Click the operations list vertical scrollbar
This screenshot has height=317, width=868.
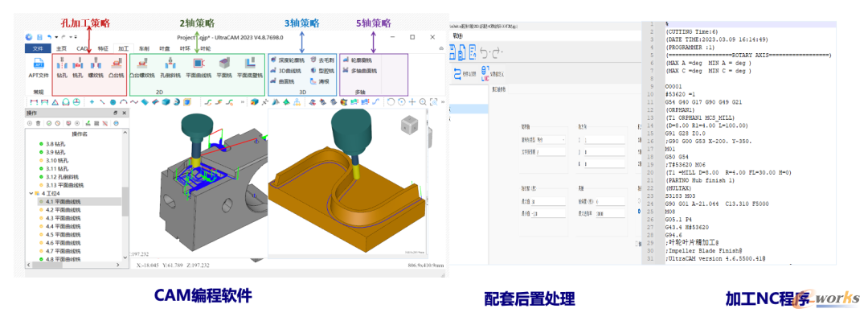click(126, 202)
